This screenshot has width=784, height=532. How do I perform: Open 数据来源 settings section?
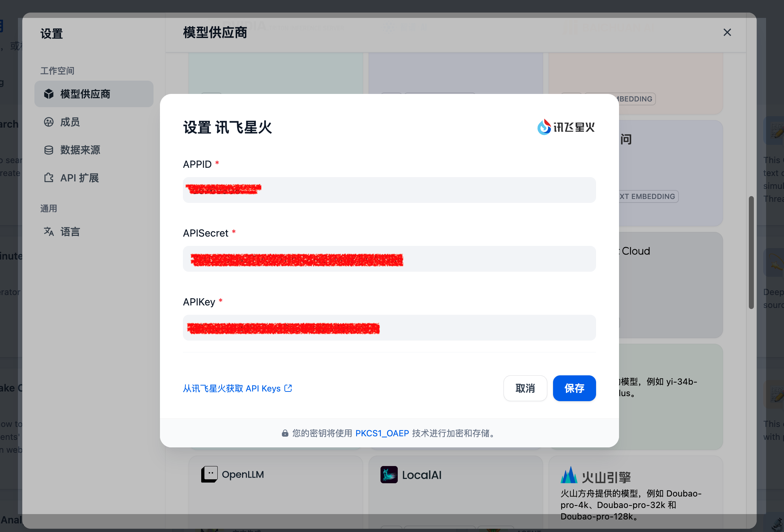(x=94, y=150)
